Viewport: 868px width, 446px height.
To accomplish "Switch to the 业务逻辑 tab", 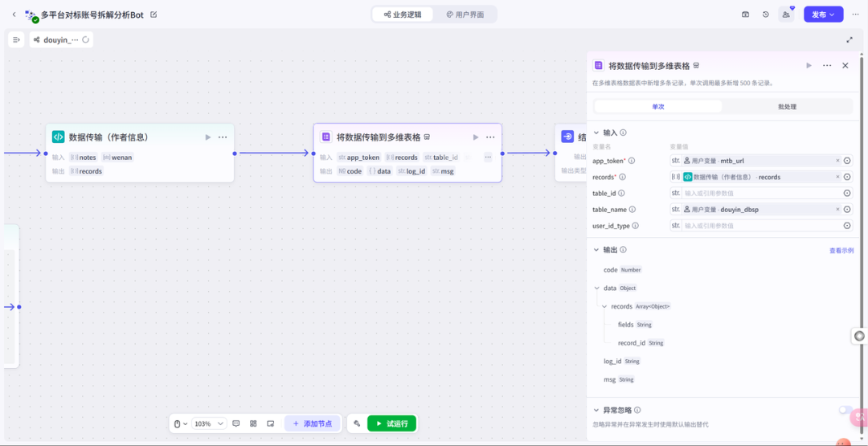I will 403,14.
